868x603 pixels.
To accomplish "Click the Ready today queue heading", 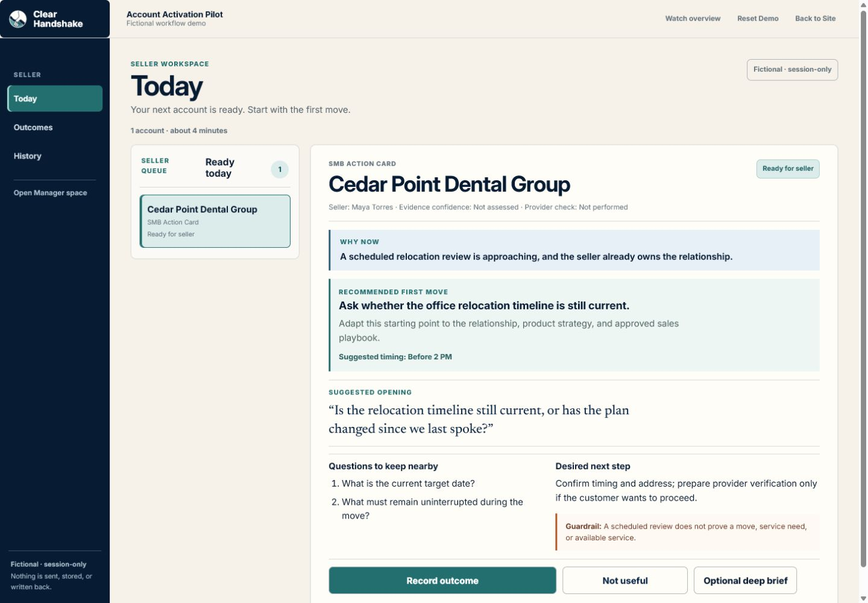I will [x=220, y=168].
